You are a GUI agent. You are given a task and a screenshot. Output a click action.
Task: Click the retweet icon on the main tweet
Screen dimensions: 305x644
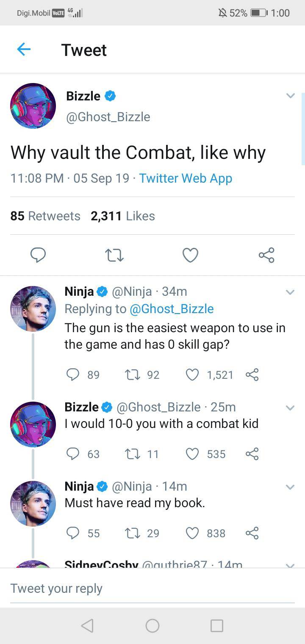pos(114,255)
